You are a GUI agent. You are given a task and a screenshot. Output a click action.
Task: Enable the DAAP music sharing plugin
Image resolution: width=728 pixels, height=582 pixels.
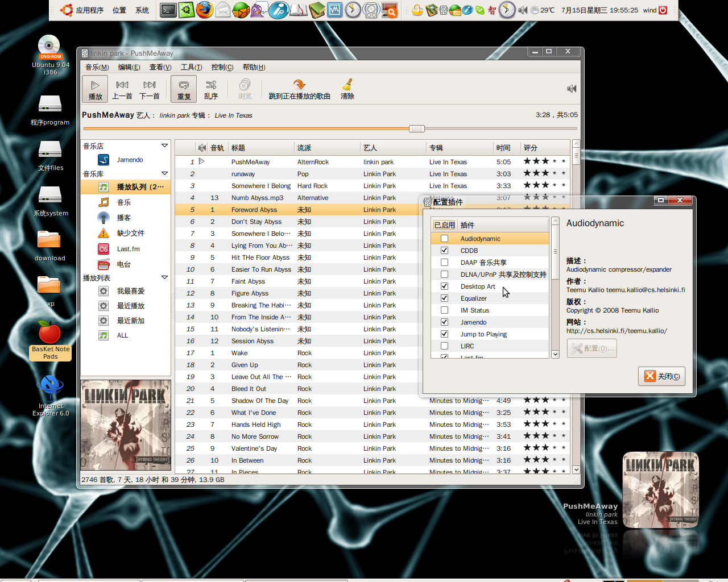444,263
